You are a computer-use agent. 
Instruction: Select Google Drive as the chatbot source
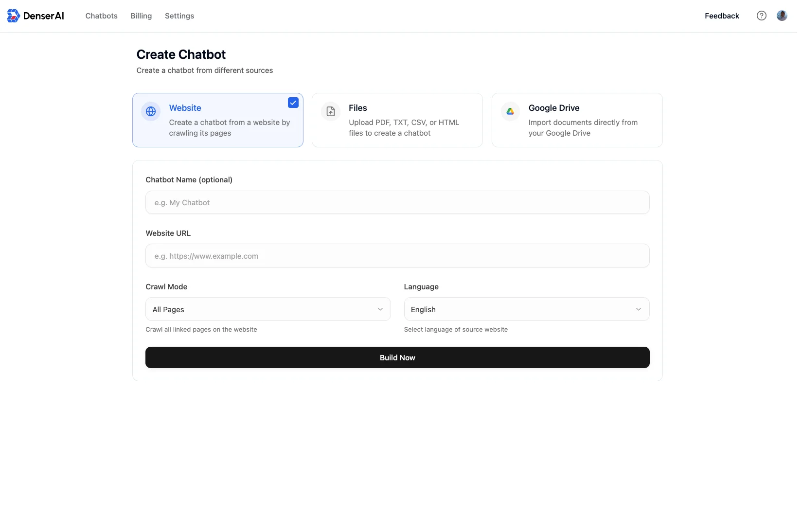577,120
